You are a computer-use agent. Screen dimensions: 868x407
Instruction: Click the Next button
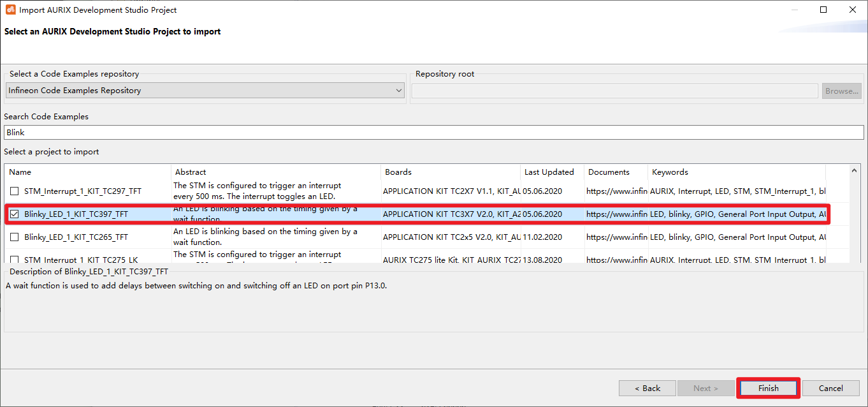point(706,388)
